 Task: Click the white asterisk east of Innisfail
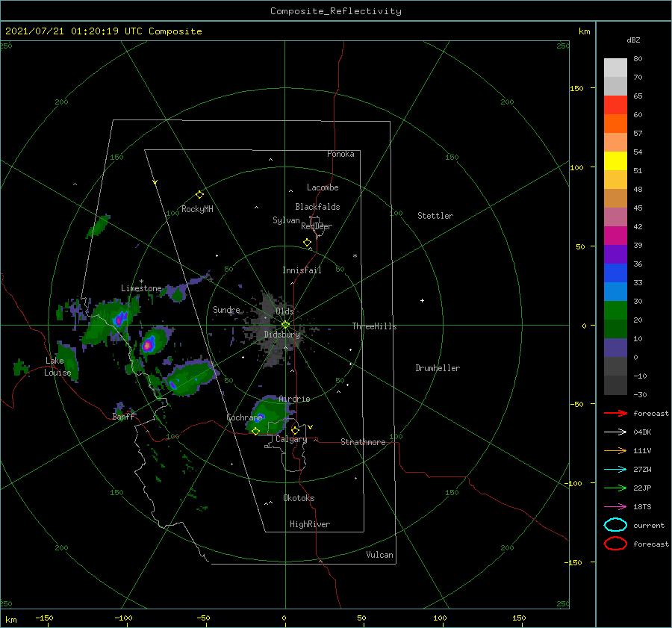point(355,256)
